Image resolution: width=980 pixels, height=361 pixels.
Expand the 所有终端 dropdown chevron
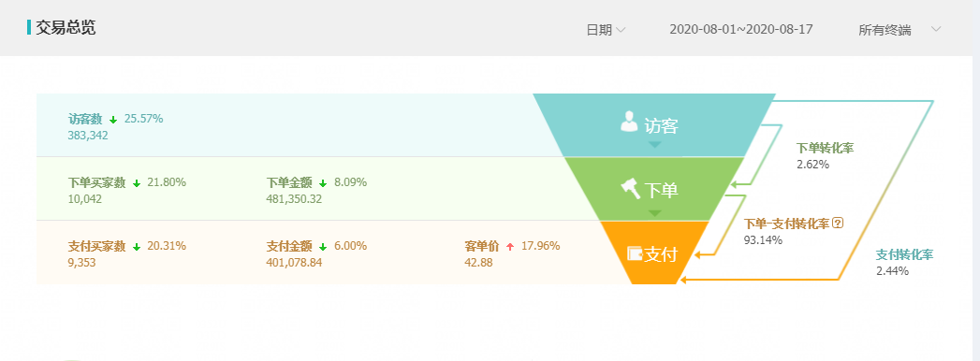[x=936, y=29]
